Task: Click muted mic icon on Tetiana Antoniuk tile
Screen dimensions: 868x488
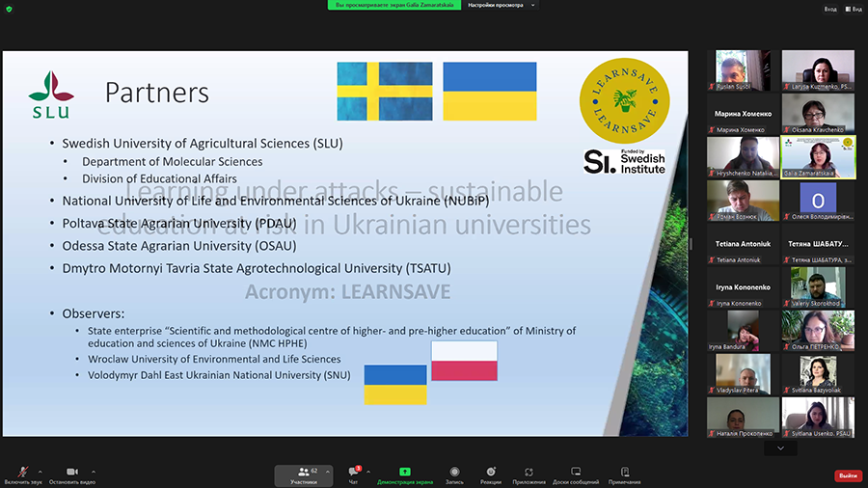Action: 712,260
